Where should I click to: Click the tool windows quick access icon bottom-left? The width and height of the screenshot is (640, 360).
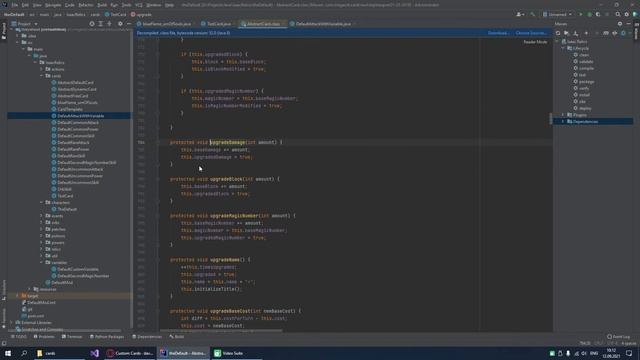4,344
